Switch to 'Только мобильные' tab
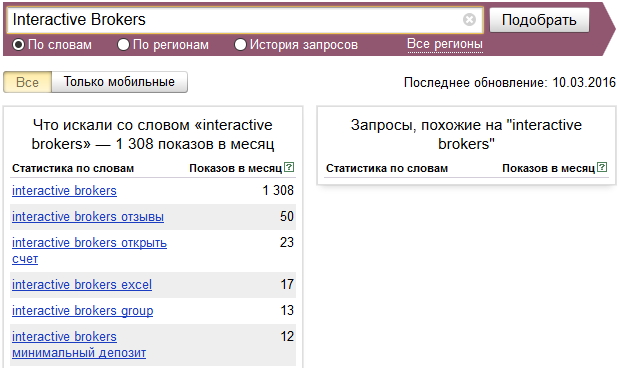Image resolution: width=619 pixels, height=368 pixels. coord(119,82)
